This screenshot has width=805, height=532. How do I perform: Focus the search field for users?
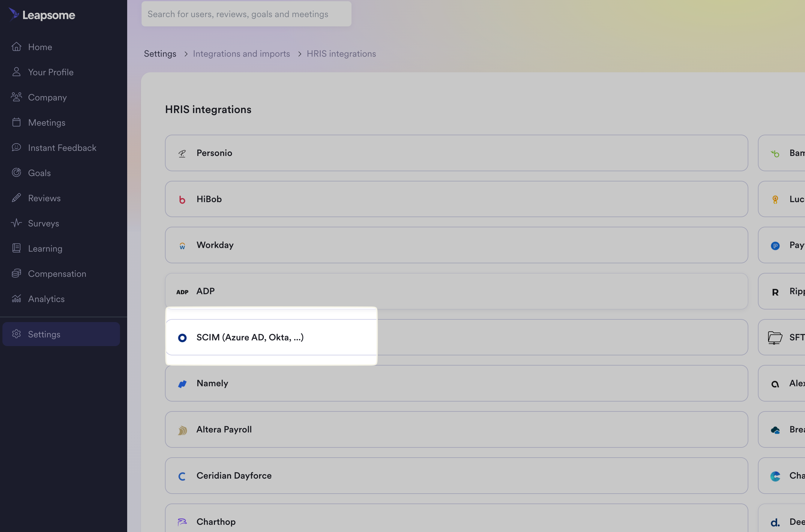246,14
